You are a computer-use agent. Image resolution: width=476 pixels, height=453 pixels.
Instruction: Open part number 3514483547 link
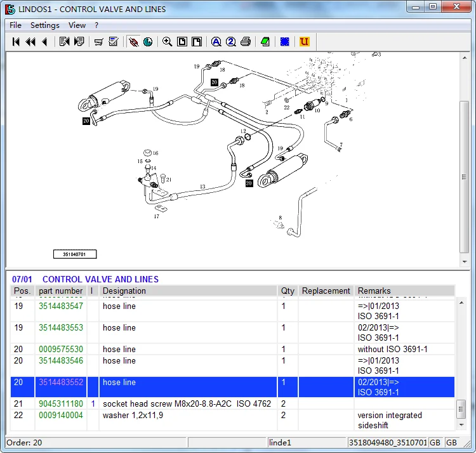point(61,306)
